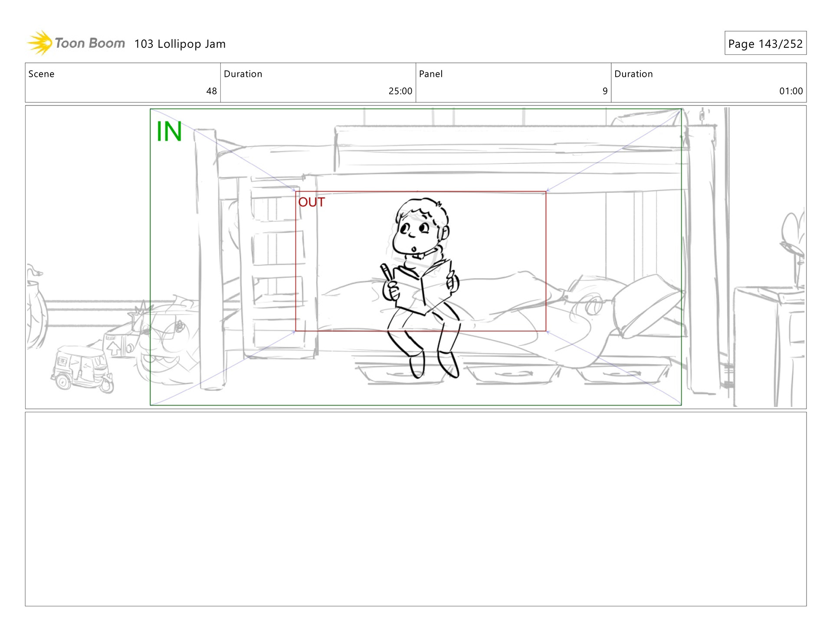Select the 103 Lollipop Jam title
833x644 pixels.
[x=180, y=44]
